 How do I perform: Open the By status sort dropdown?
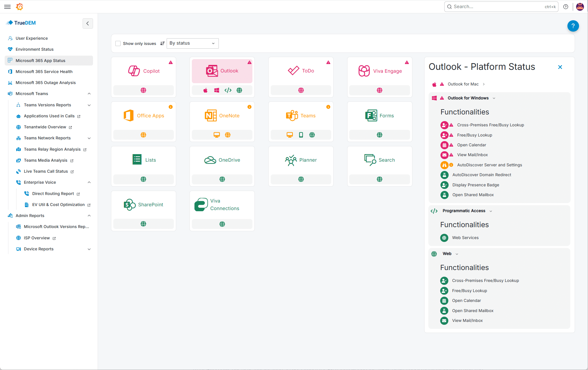(x=192, y=43)
